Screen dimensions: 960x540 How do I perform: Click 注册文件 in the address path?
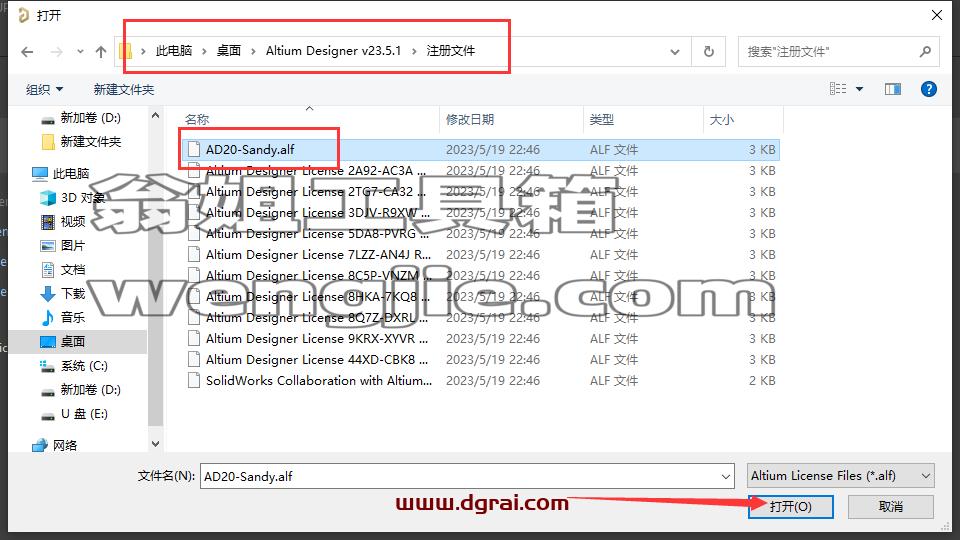pos(451,51)
